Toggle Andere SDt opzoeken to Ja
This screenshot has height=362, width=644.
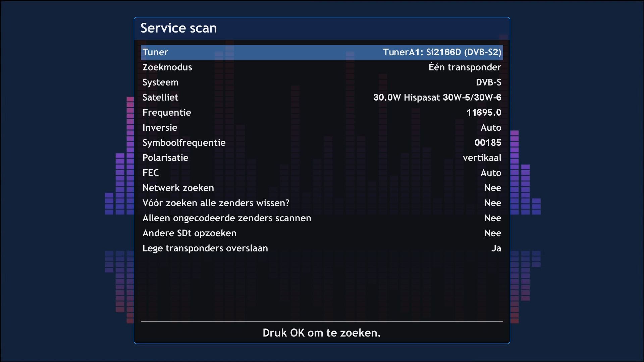click(x=321, y=233)
